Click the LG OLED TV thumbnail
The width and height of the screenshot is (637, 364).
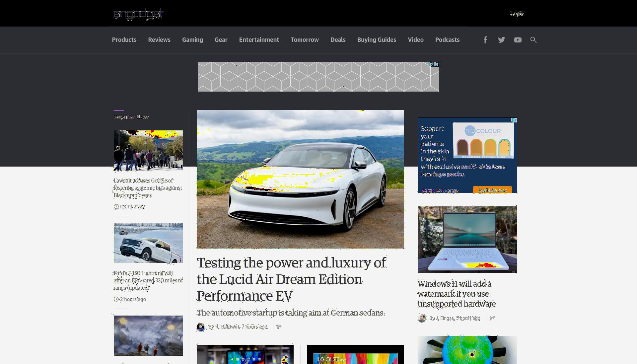356,354
